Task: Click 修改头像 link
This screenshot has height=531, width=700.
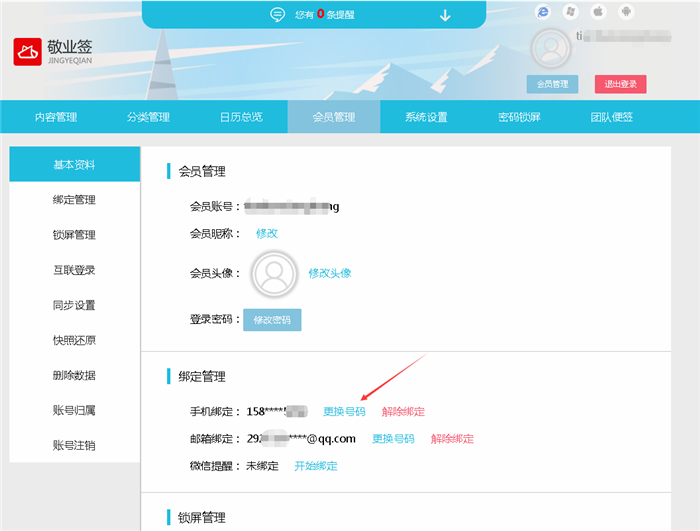Action: 329,273
